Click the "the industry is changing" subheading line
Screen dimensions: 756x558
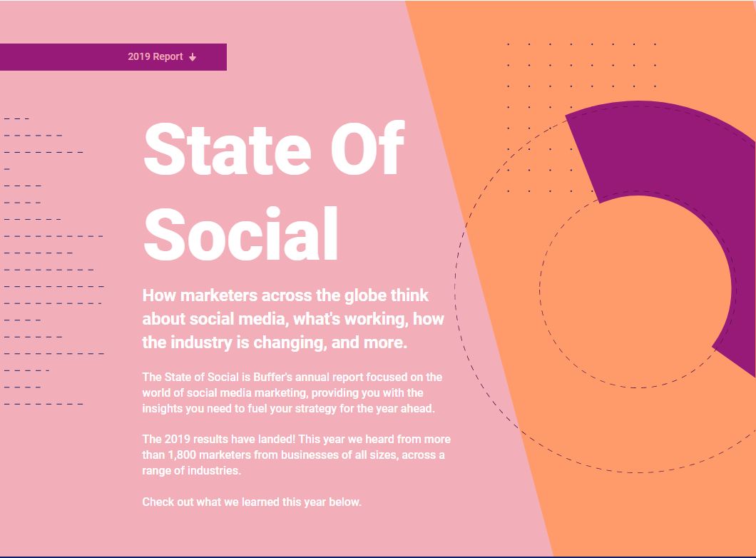(x=275, y=343)
